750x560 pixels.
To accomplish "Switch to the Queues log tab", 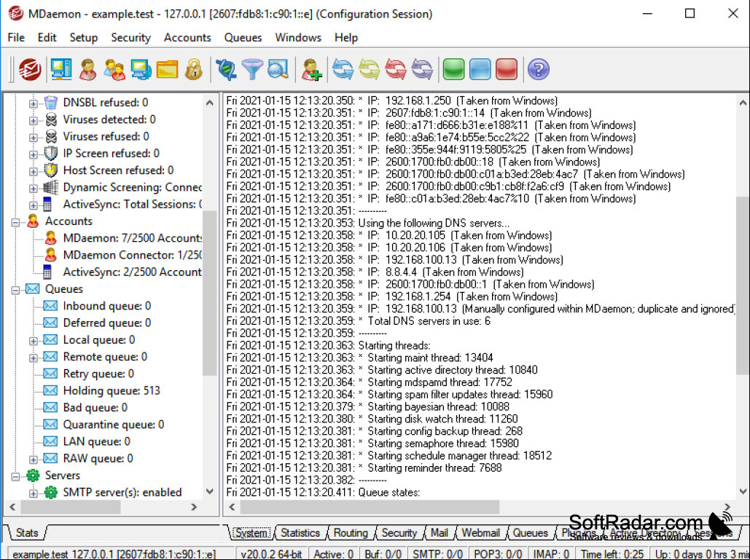I will click(530, 533).
